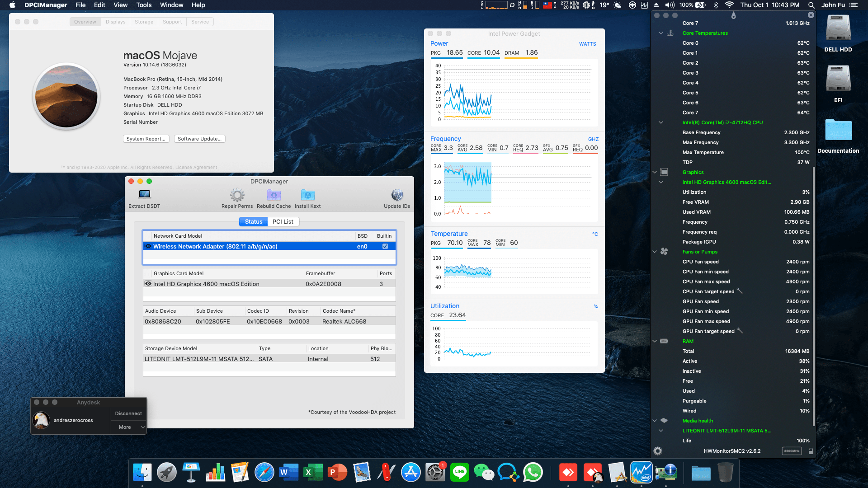Viewport: 868px width, 488px height.
Task: Click the Update IDs globe icon
Action: click(x=397, y=195)
